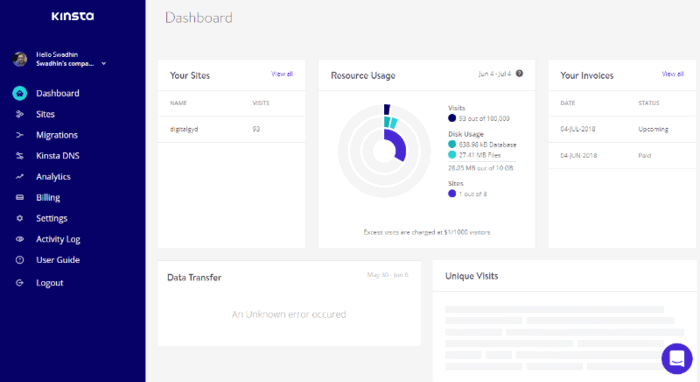Screen dimensions: 700x382
Task: Open the chat support bubble
Action: 677,358
